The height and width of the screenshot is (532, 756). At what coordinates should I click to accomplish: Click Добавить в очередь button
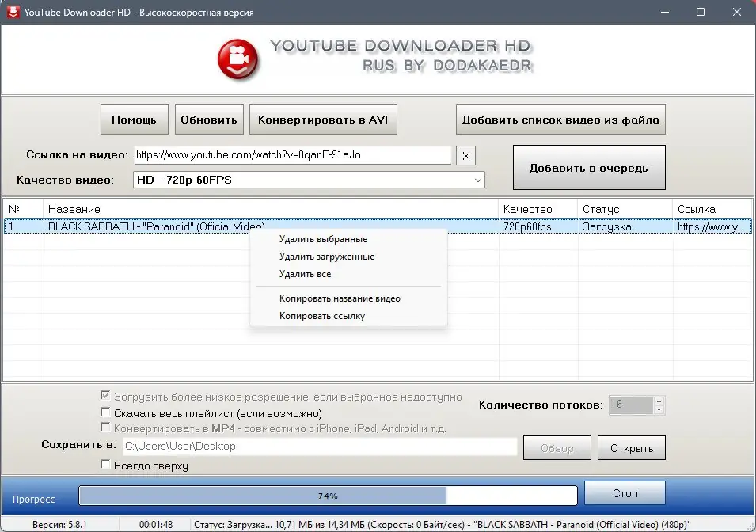589,167
